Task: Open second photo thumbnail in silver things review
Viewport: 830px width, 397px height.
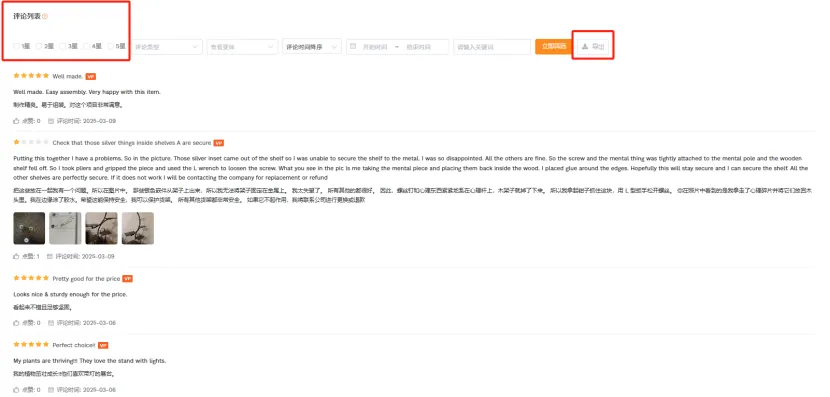Action: [65, 228]
